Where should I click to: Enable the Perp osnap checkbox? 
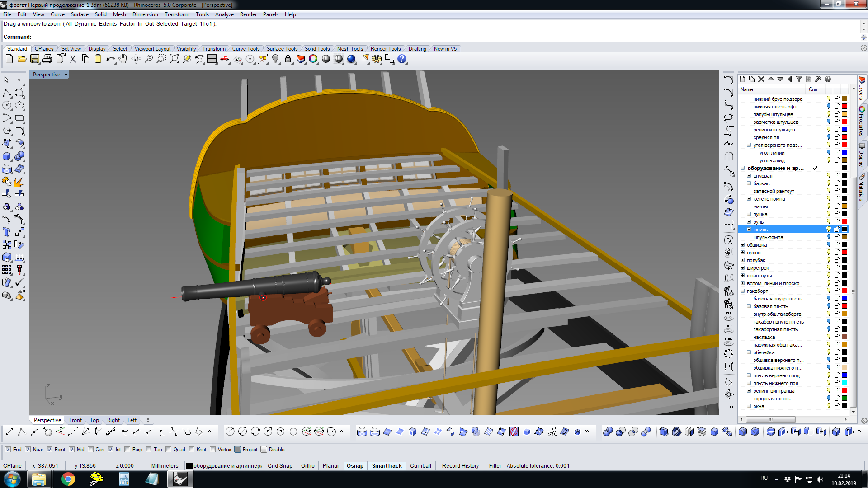[127, 450]
